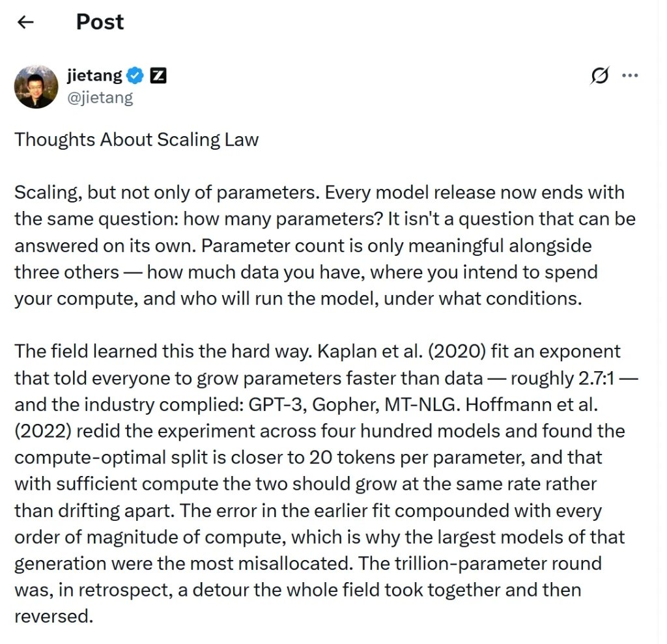Viewport: 667px width, 644px height.
Task: Click the word 'GPT-3' in the post
Action: click(x=277, y=404)
